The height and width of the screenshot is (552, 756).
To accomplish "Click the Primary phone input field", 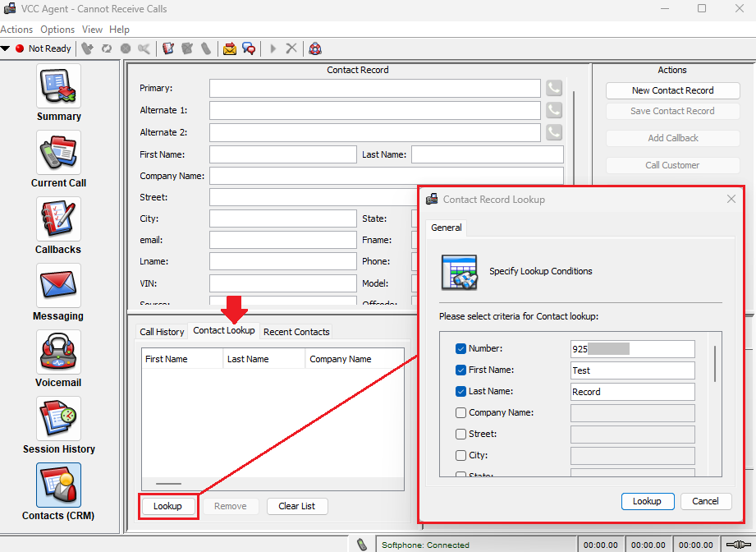I will coord(375,88).
